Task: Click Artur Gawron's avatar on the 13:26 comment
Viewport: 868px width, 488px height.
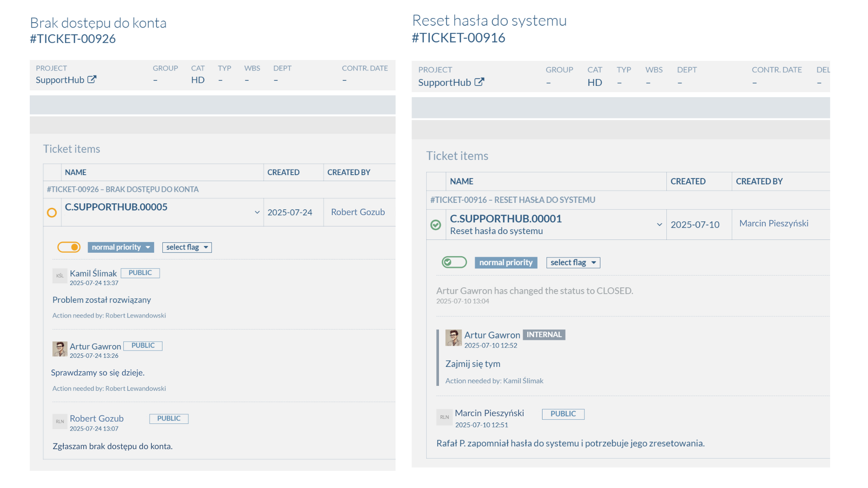Action: coord(60,349)
